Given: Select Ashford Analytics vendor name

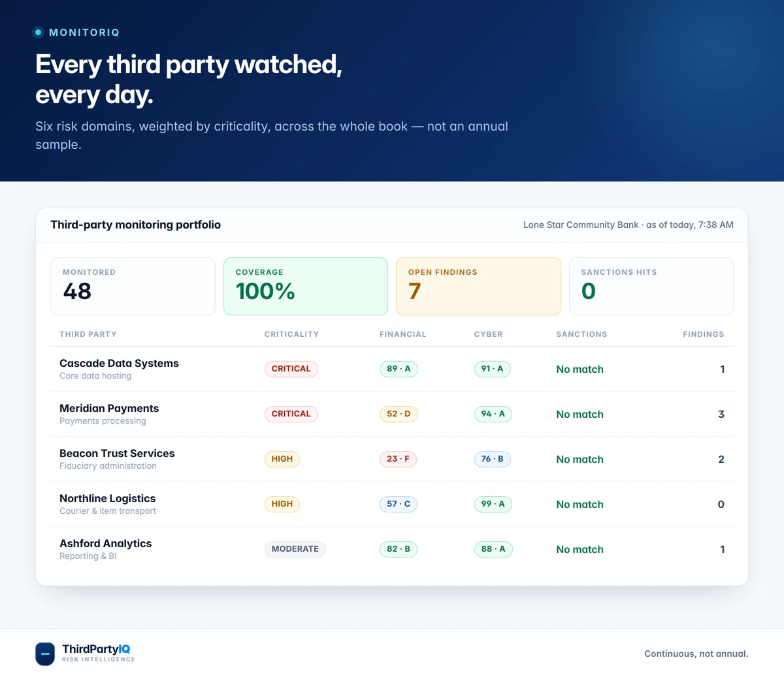Looking at the screenshot, I should (105, 543).
